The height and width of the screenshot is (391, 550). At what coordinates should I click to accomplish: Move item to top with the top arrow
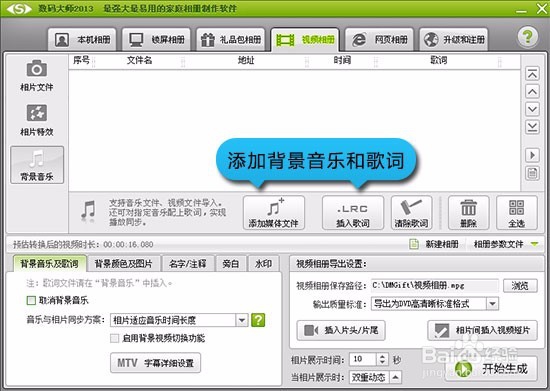tap(532, 74)
